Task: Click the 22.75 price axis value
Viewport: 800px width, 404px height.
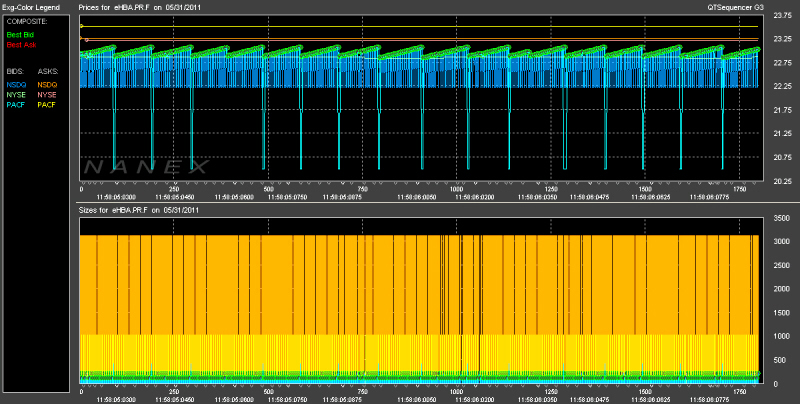Action: pyautogui.click(x=783, y=63)
